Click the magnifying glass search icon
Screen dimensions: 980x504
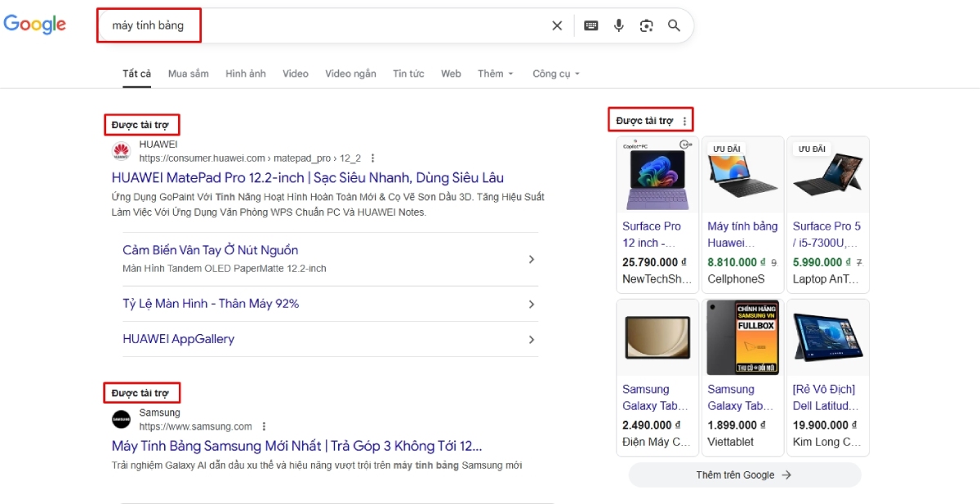tap(674, 25)
